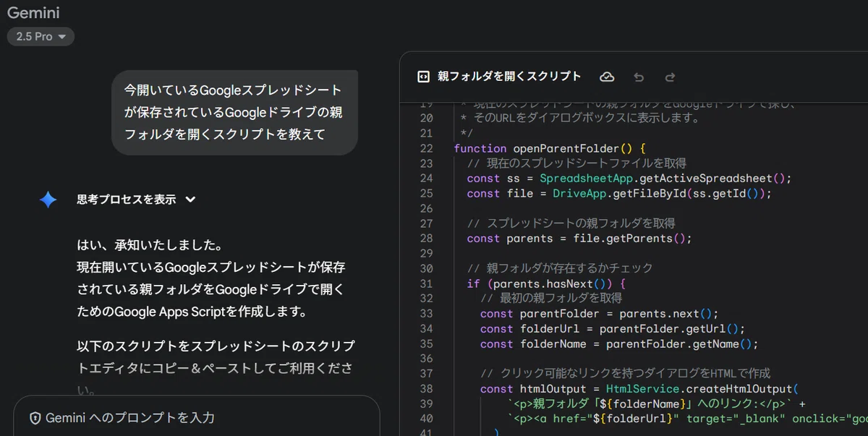
Task: Click the redo arrow in code panel header
Action: (670, 77)
